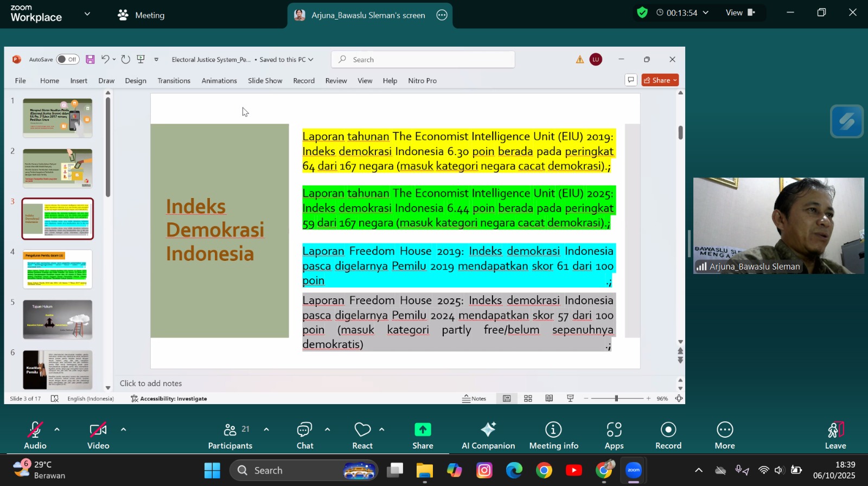
Task: Open the File menu
Action: tap(21, 80)
